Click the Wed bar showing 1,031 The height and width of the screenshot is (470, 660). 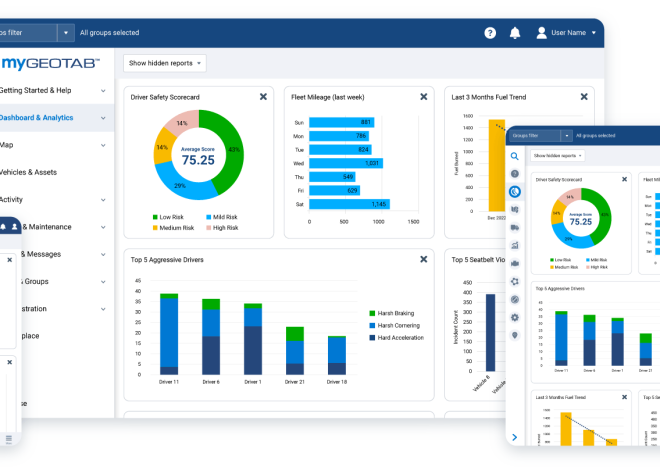click(x=346, y=163)
